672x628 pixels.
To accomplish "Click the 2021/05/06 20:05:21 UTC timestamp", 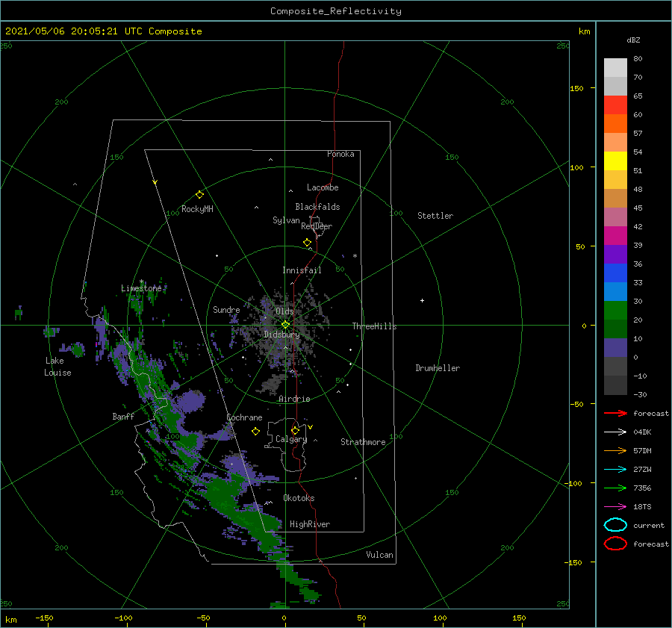I will click(73, 31).
